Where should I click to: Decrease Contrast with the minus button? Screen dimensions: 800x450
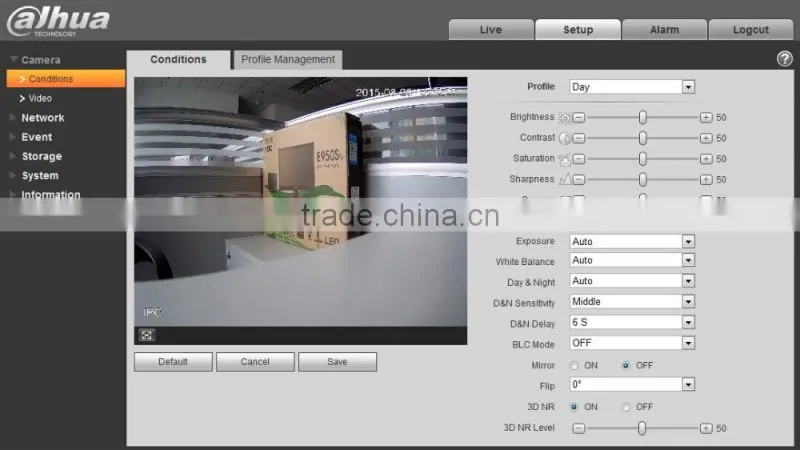pos(579,138)
